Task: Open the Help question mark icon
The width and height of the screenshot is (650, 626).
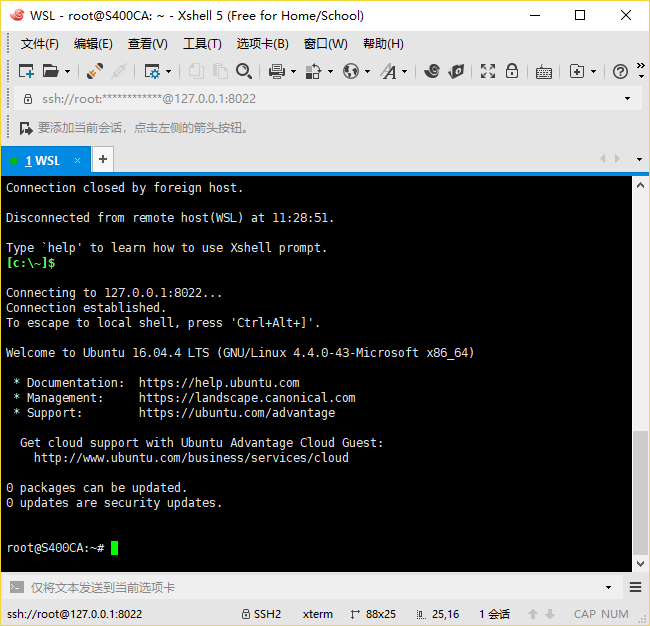Action: click(x=620, y=72)
